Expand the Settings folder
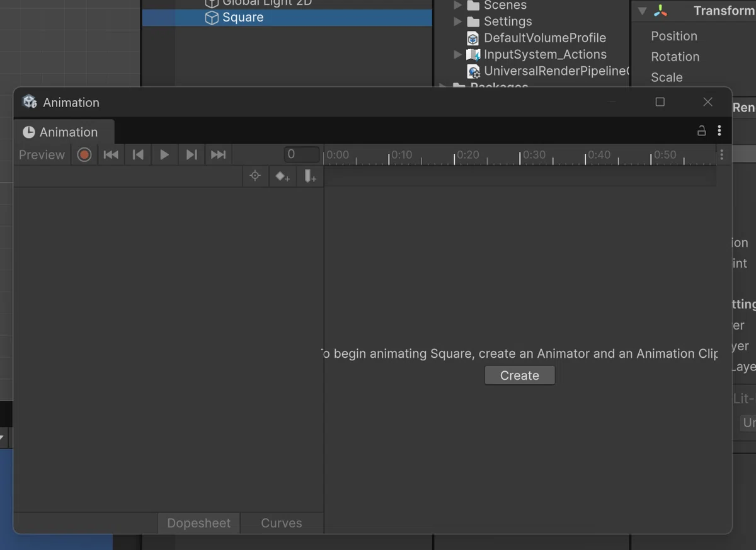 pyautogui.click(x=458, y=21)
